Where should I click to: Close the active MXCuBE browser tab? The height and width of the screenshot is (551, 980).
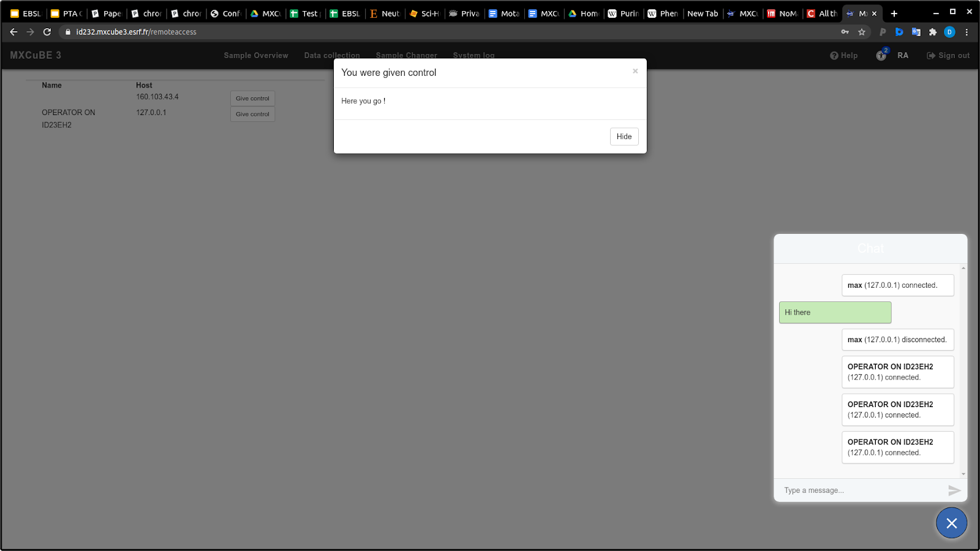(x=874, y=13)
